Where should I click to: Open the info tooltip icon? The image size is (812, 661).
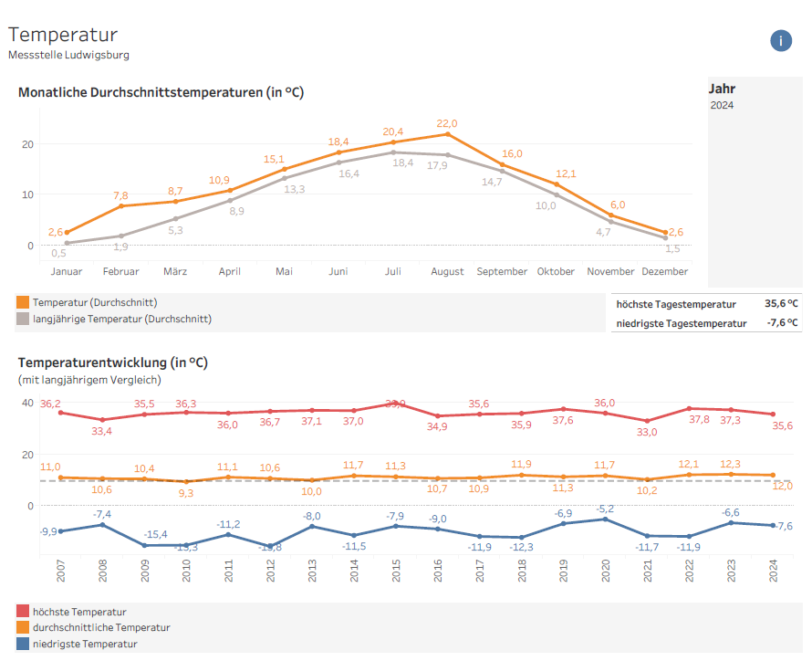tap(781, 40)
